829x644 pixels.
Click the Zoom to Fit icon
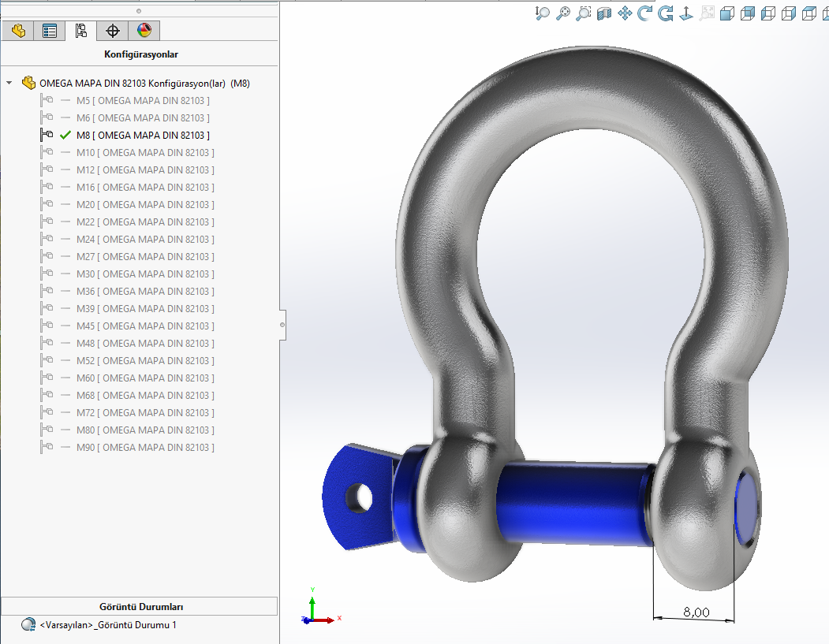[563, 13]
